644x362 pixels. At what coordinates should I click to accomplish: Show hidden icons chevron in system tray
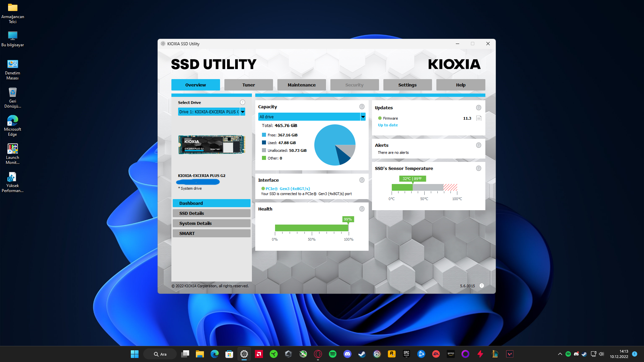[560, 354]
